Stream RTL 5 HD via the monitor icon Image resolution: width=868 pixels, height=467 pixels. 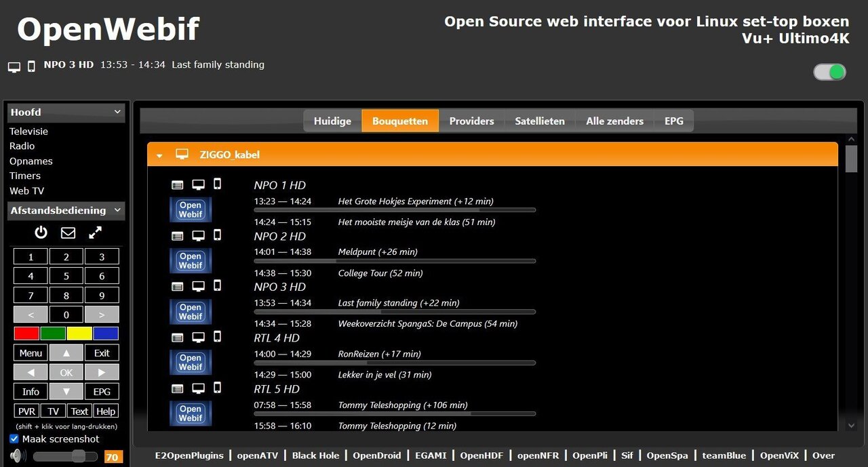click(x=198, y=388)
